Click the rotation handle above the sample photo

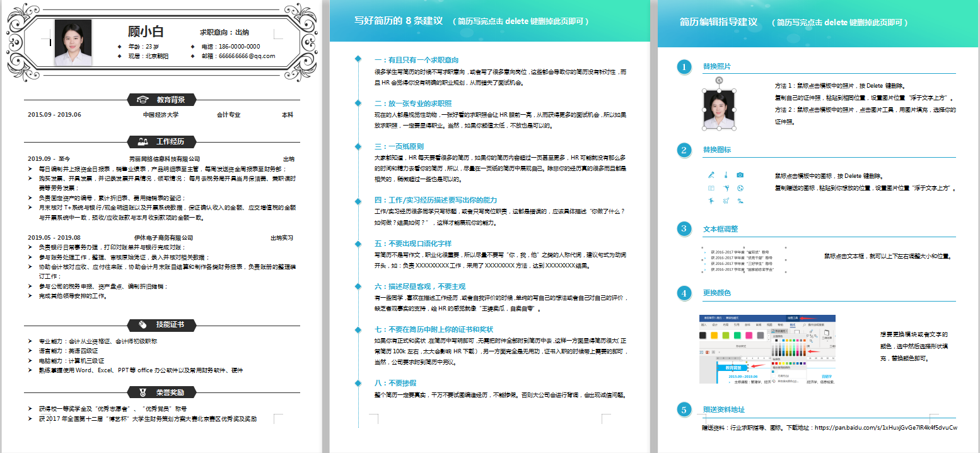point(719,80)
